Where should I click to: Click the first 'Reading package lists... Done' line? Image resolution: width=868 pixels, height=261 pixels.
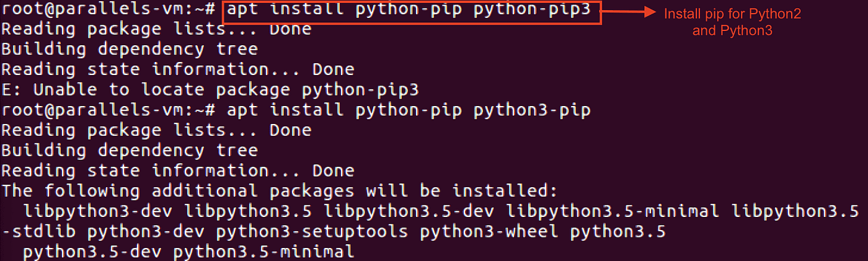156,29
